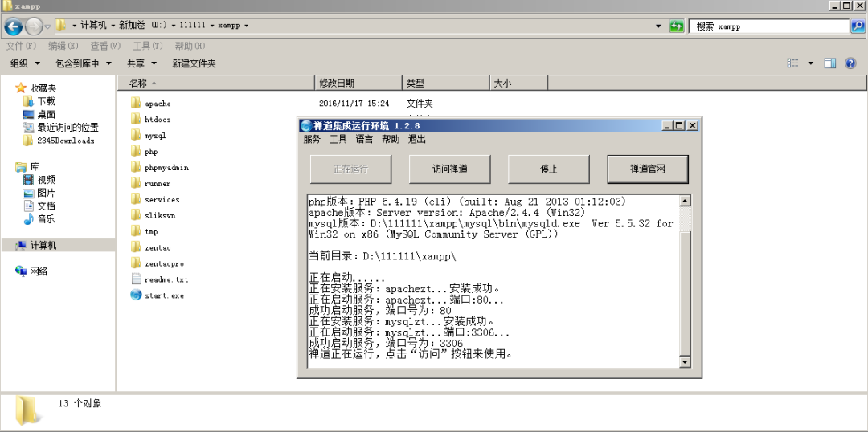This screenshot has height=432, width=868.
Task: Open the htdocs folder icon
Action: (x=136, y=119)
